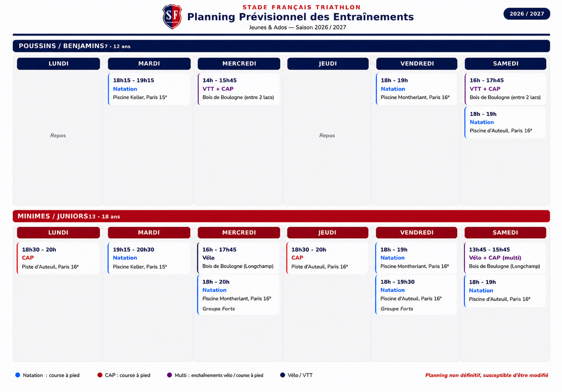The width and height of the screenshot is (562, 392).
Task: Select the MERCREDI header in the Poussins section
Action: click(x=239, y=64)
